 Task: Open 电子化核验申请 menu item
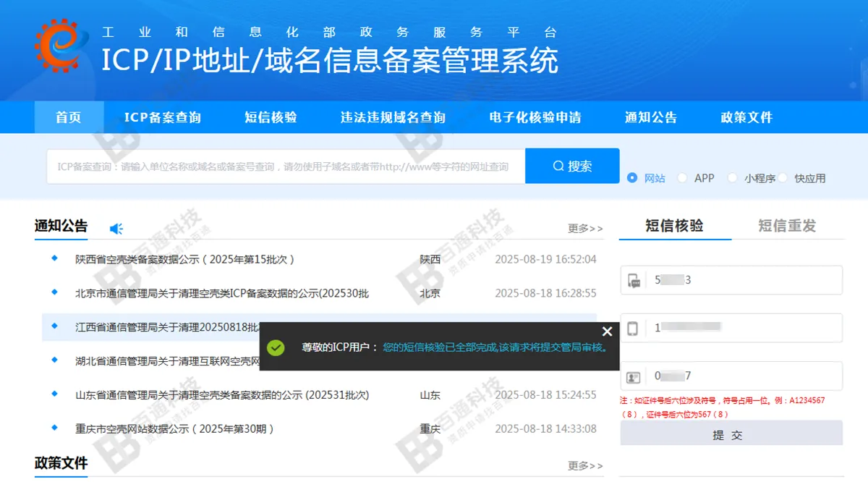[535, 117]
